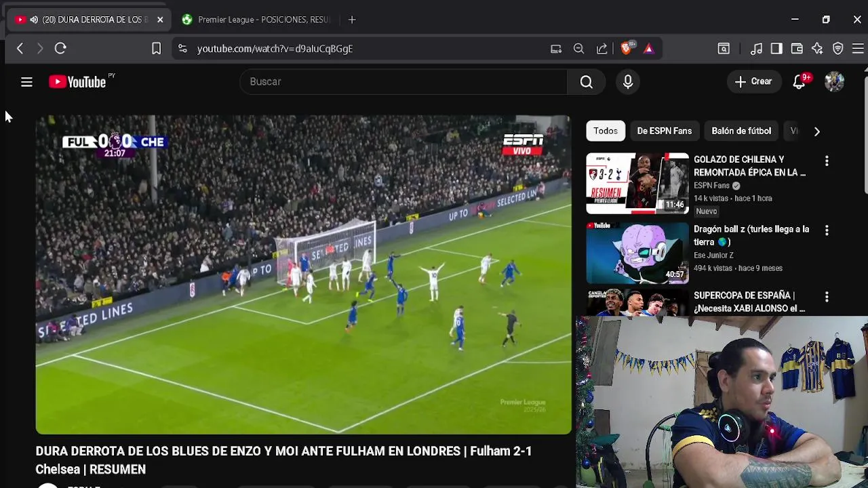Open the zoom-out magnifier in address bar

(x=578, y=49)
